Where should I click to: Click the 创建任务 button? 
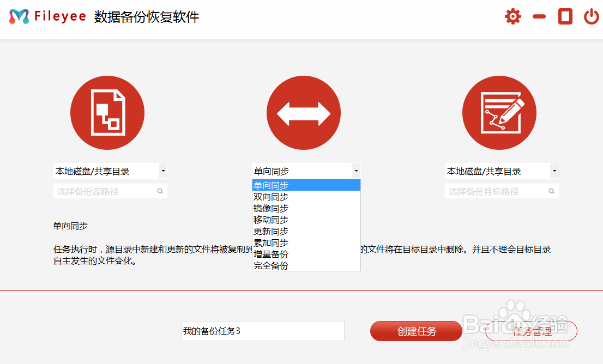(x=416, y=331)
